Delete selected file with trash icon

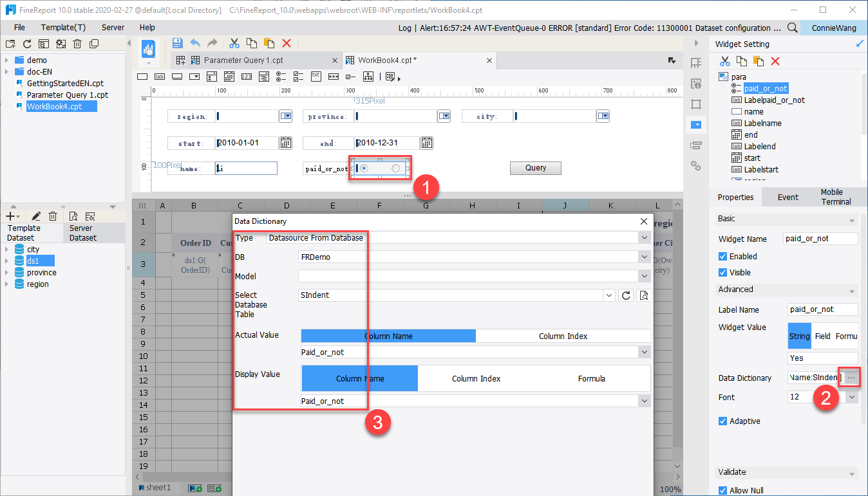[77, 44]
